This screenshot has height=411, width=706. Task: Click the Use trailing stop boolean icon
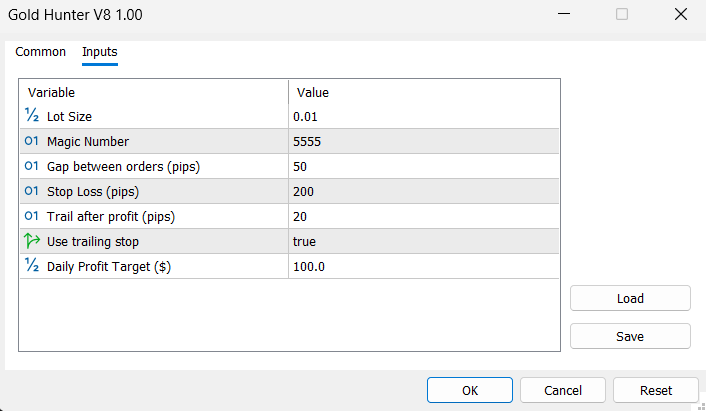pos(31,242)
